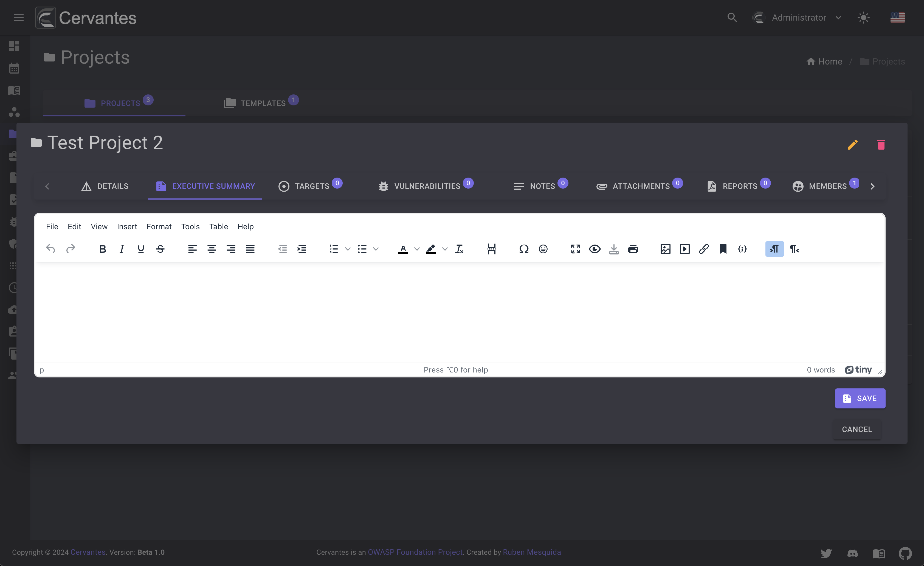Preview the document with eye icon

(595, 249)
